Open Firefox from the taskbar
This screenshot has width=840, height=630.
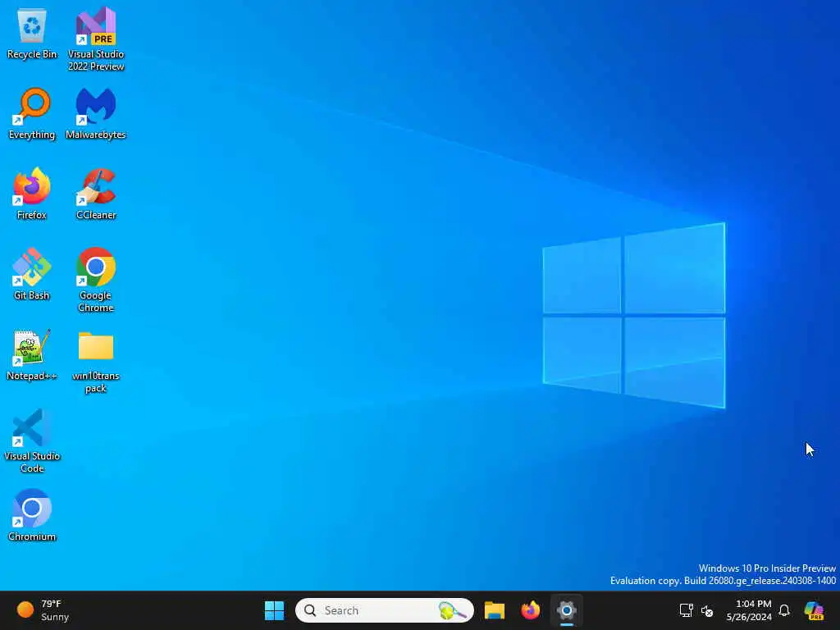[531, 610]
